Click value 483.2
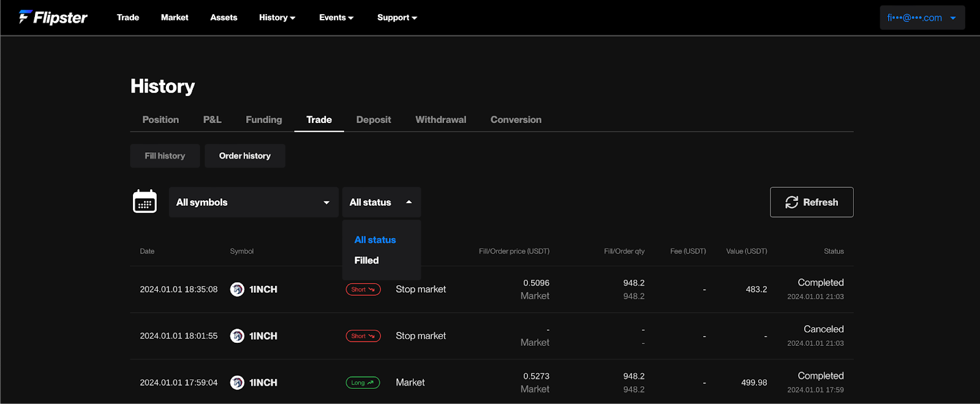Viewport: 980px width, 404px height. click(x=756, y=289)
